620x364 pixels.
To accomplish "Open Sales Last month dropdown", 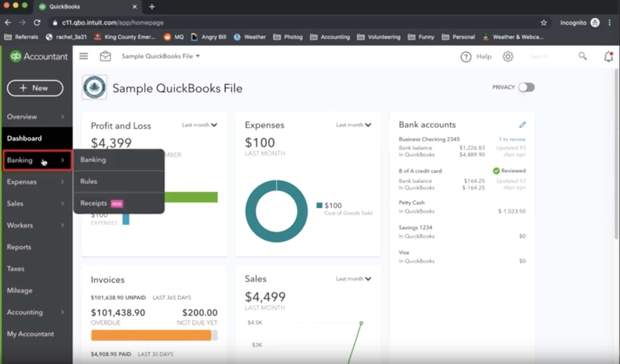I will pyautogui.click(x=353, y=279).
